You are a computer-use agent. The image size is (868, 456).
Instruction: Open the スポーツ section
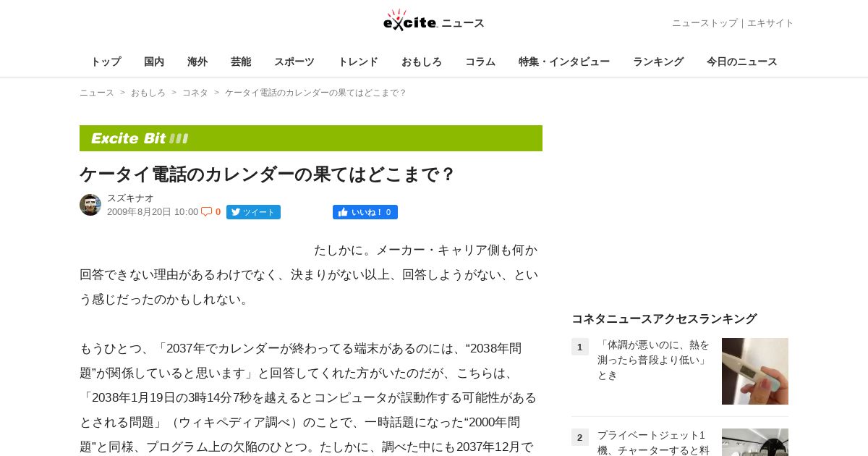[294, 62]
